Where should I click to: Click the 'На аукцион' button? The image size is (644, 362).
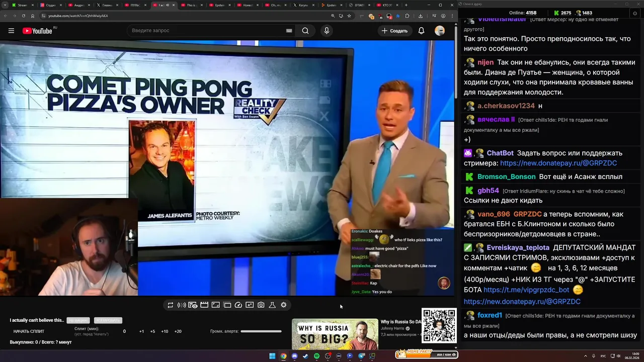78,320
